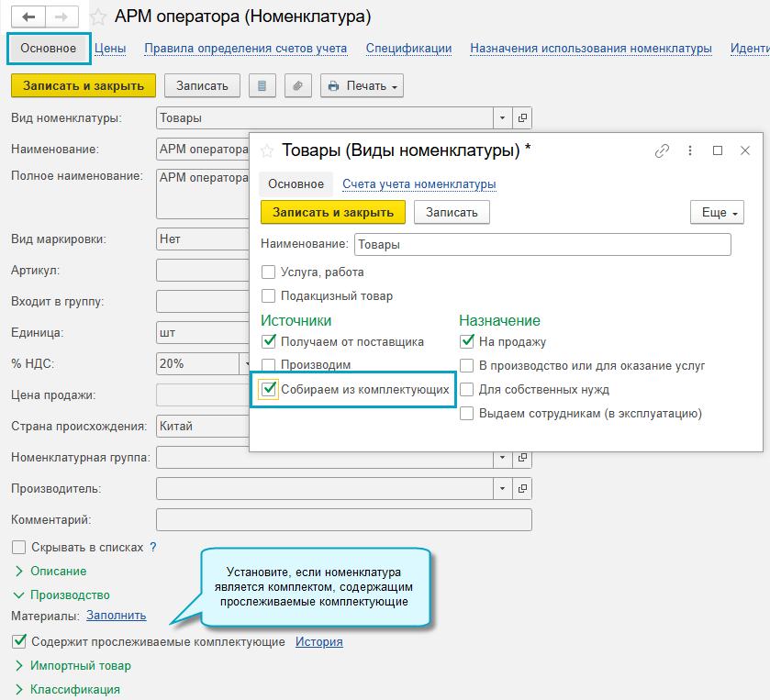Open Счета учета номенклатуры tab
This screenshot has width=770, height=700.
coord(418,183)
